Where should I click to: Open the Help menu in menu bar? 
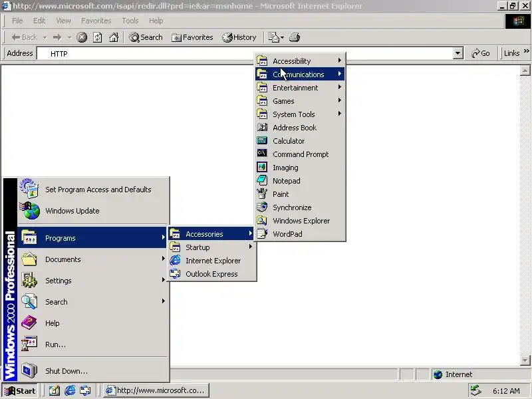coord(156,21)
